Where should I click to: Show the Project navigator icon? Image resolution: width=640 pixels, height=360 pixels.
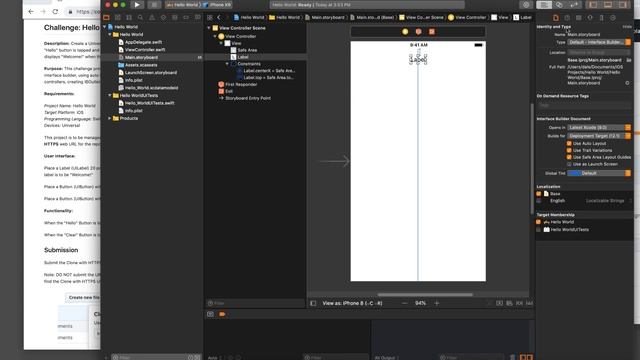coord(107,18)
